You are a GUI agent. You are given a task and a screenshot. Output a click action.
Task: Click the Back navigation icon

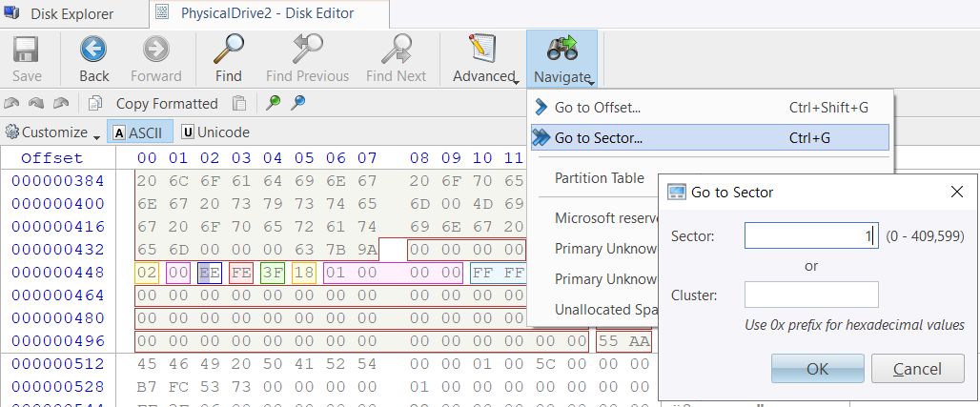coord(93,51)
